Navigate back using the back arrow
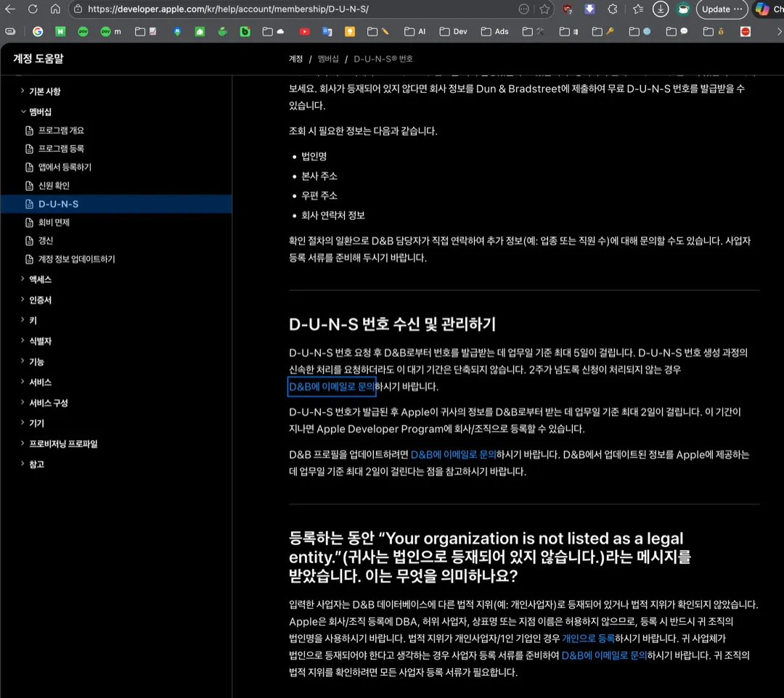This screenshot has height=698, width=784. (x=10, y=9)
